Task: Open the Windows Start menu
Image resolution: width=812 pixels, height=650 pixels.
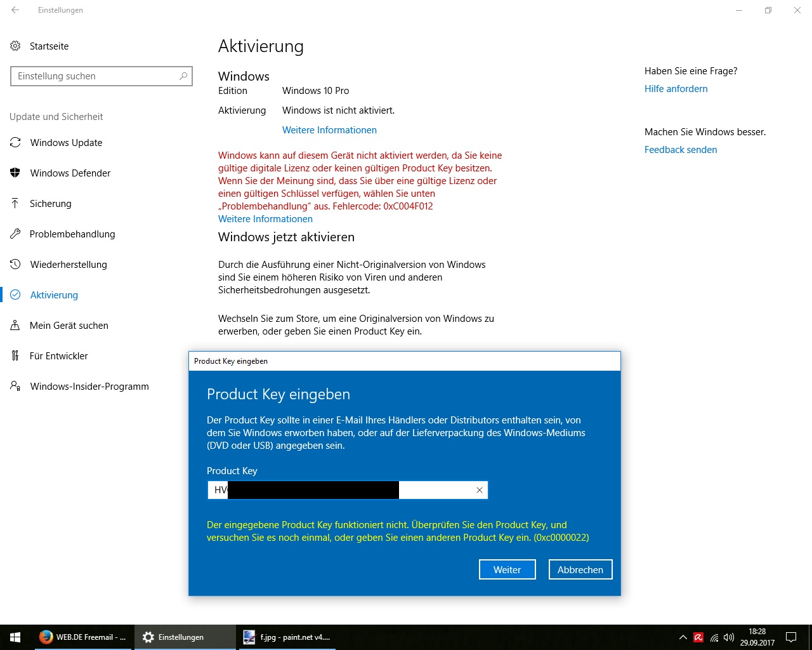Action: point(15,637)
